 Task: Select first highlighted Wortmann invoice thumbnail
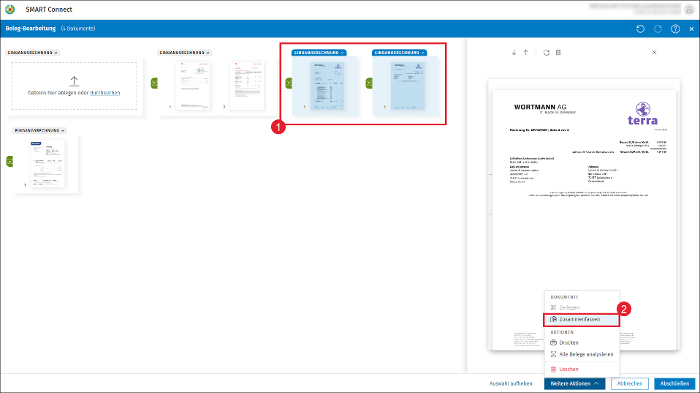[x=327, y=86]
